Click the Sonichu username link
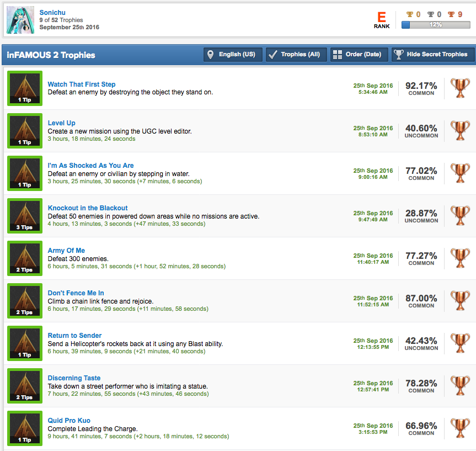 pyautogui.click(x=52, y=13)
